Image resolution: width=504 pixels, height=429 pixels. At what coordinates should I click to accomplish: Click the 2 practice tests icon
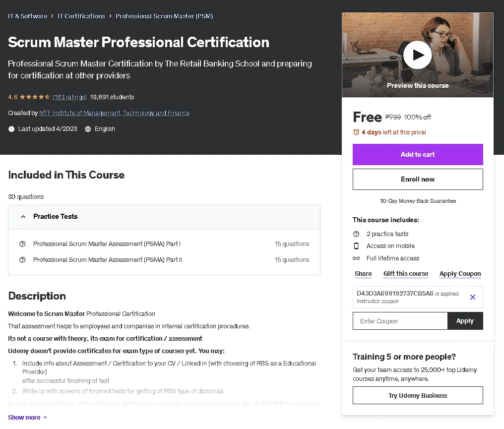pos(356,234)
